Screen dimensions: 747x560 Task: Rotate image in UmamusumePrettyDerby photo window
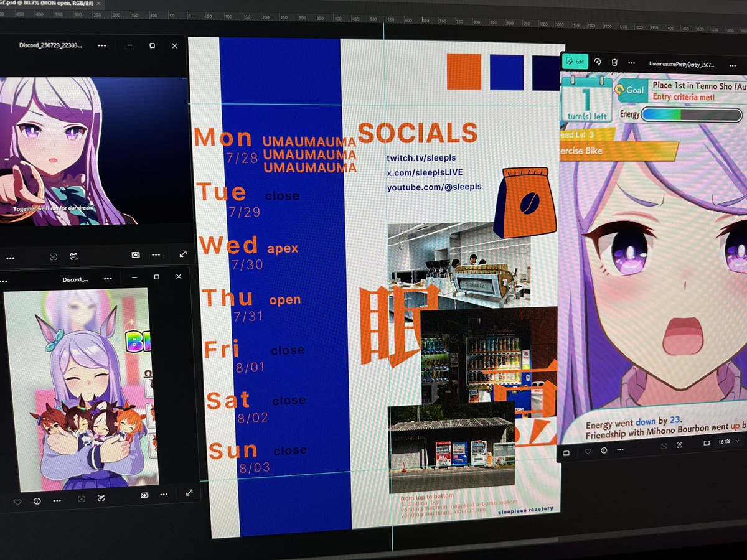tap(598, 62)
